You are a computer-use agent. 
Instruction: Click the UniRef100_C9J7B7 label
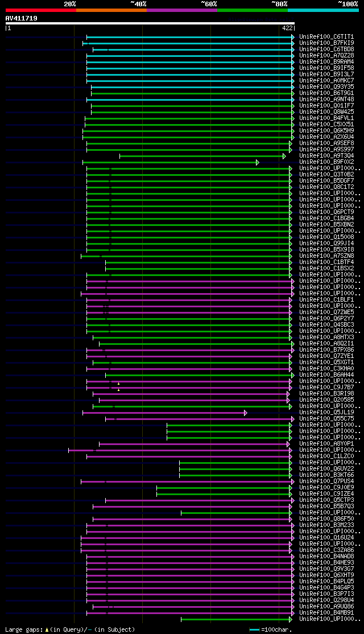point(327,388)
